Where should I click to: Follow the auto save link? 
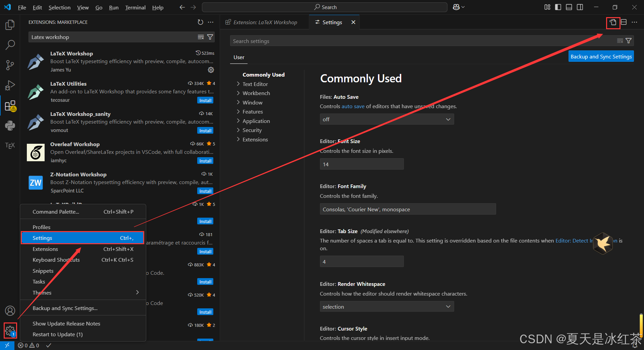pos(353,106)
